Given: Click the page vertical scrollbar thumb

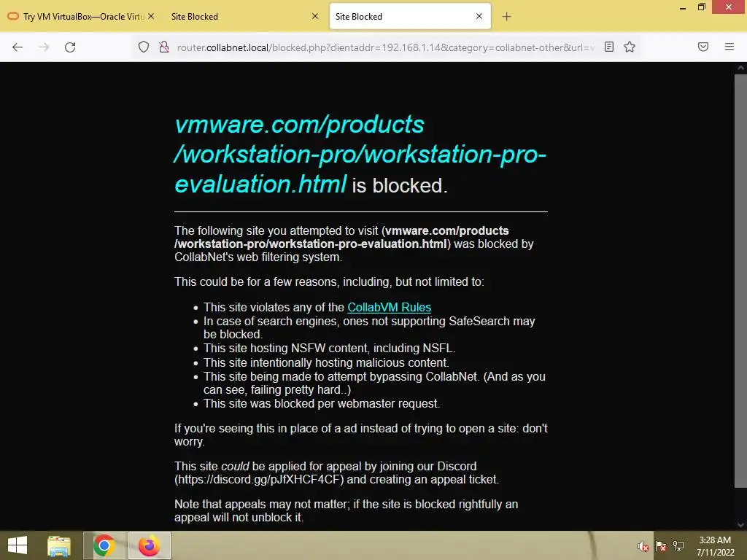Looking at the screenshot, I should click(740, 281).
